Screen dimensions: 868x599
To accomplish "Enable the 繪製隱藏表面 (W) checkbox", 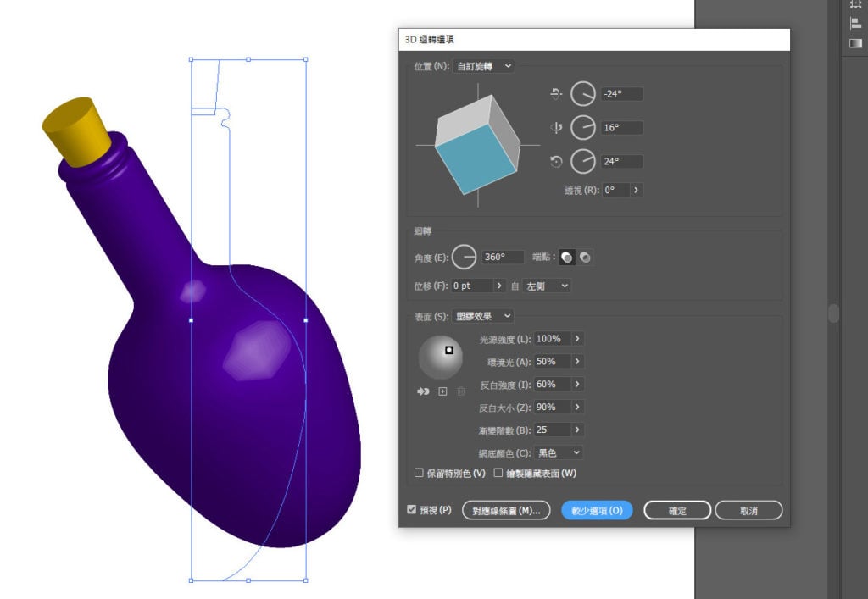I will [498, 473].
